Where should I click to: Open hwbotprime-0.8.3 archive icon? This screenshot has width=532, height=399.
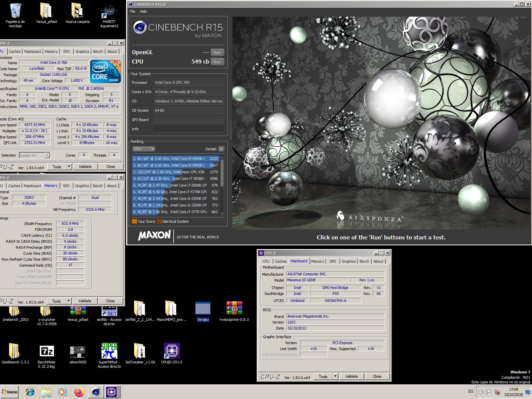pos(234,311)
